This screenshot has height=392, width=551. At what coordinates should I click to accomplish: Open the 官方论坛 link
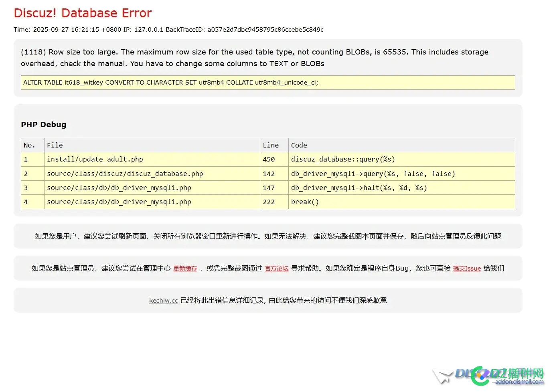tap(276, 268)
